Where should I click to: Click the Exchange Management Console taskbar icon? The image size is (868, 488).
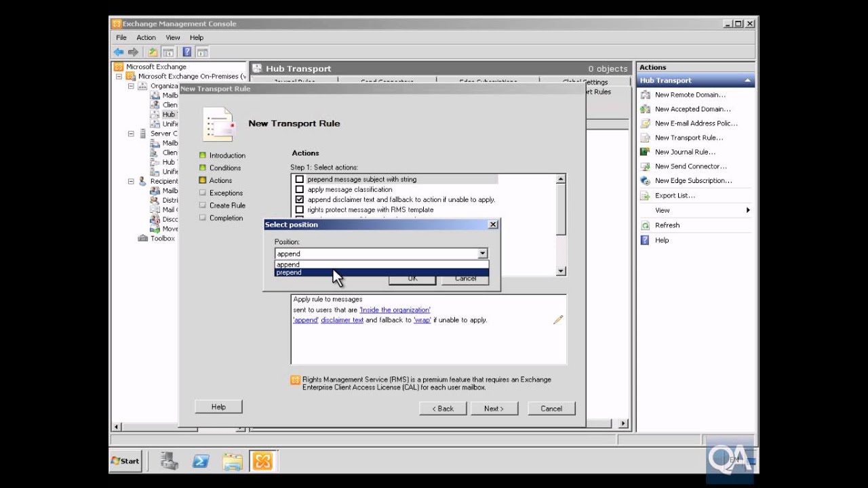point(262,461)
